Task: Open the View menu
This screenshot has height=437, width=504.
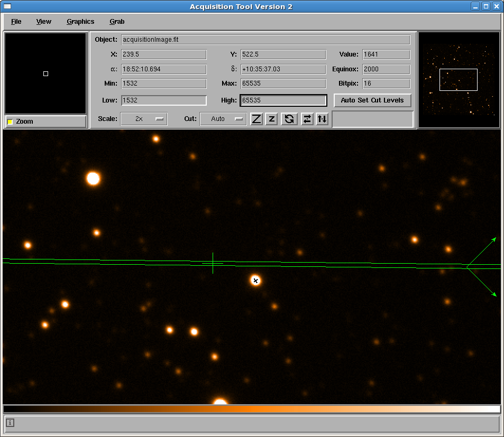Action: (x=44, y=22)
